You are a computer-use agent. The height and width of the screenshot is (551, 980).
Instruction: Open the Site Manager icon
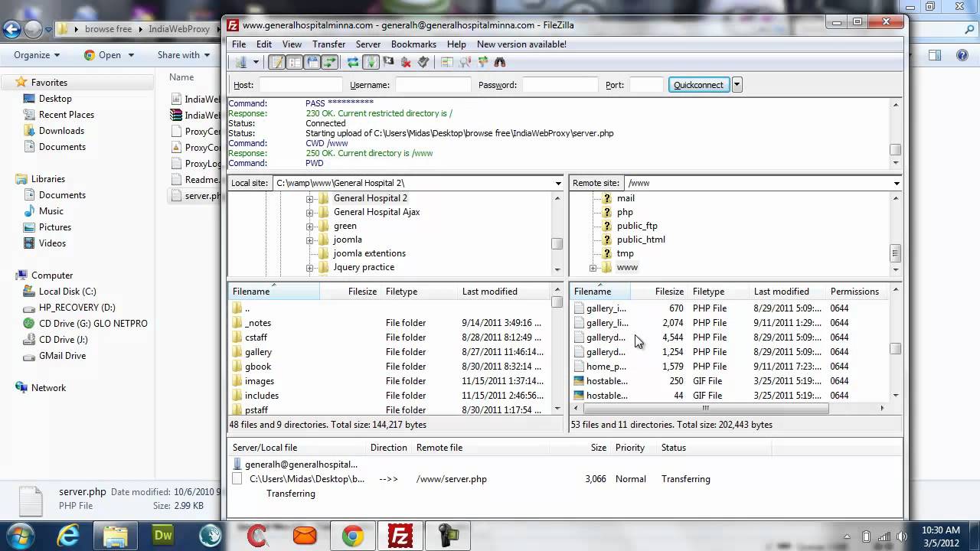click(x=240, y=62)
